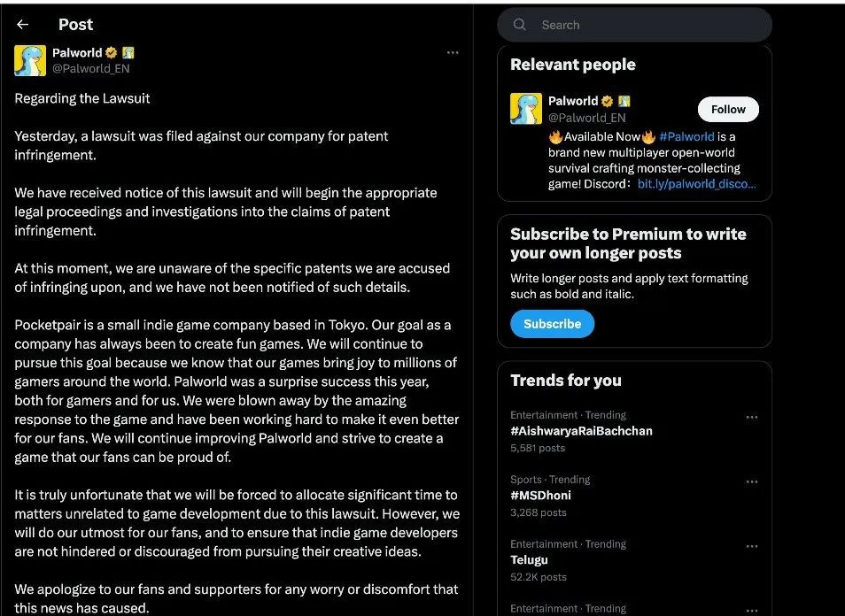Image resolution: width=845 pixels, height=616 pixels.
Task: Click the back arrow beside Post
Action: (23, 25)
